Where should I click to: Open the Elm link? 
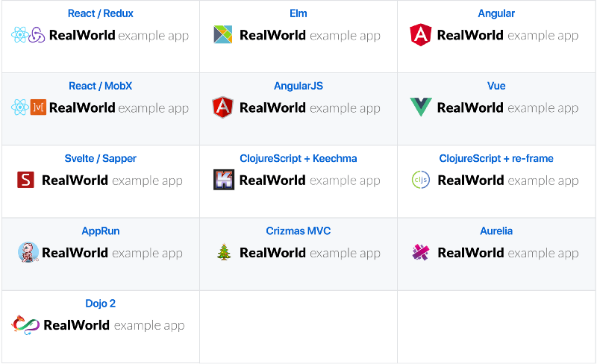coord(298,13)
